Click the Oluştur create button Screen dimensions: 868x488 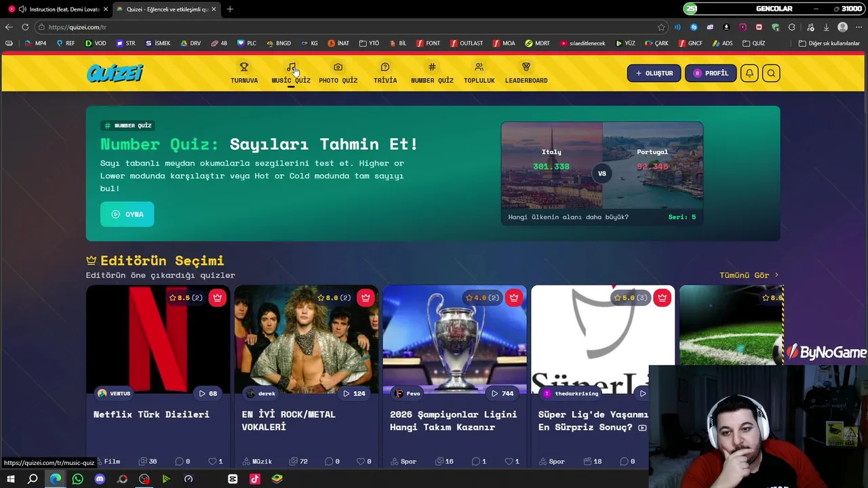654,73
